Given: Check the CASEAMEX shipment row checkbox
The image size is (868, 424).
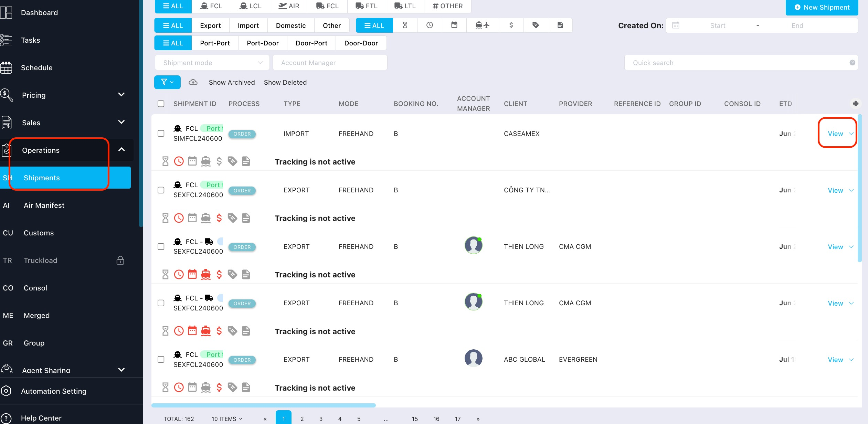Looking at the screenshot, I should click(161, 134).
